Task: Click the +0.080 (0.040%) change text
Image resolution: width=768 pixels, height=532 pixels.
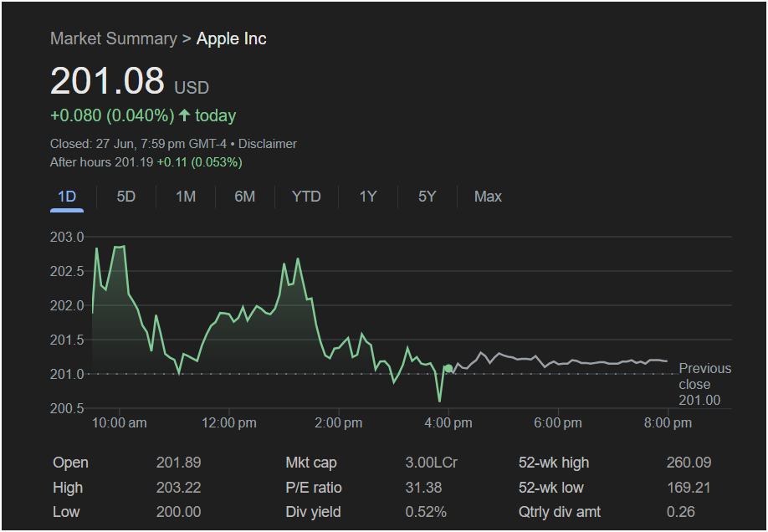Action: (112, 115)
